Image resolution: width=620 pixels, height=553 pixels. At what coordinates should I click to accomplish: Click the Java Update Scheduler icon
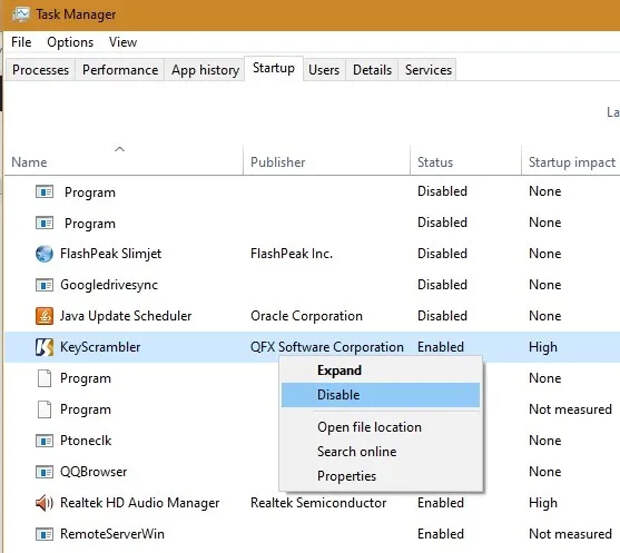point(44,316)
